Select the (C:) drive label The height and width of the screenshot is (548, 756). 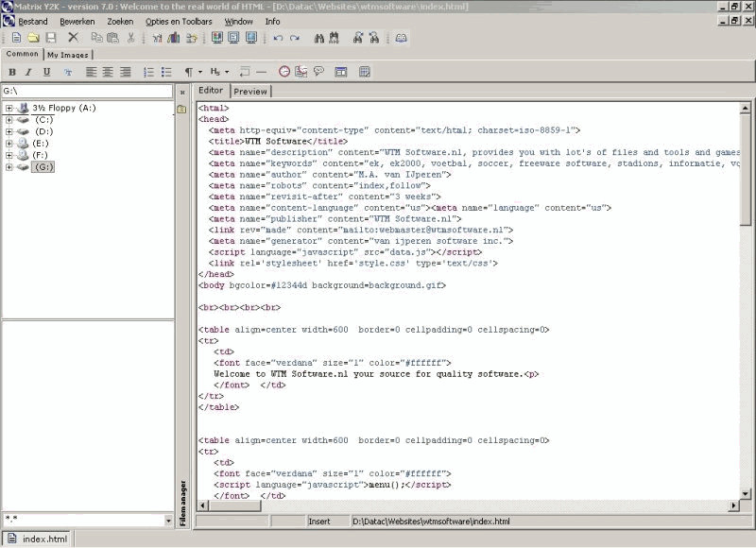[43, 120]
